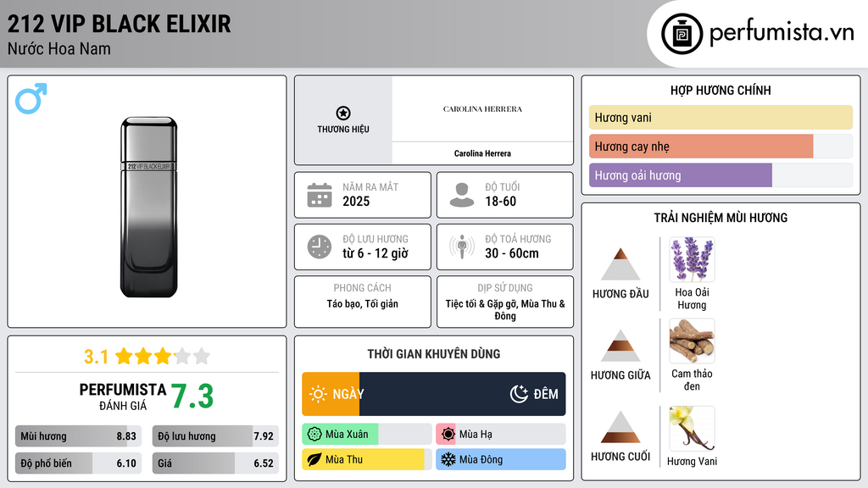Choose the Mùa Đông season bar
The width and height of the screenshot is (868, 488).
click(500, 460)
